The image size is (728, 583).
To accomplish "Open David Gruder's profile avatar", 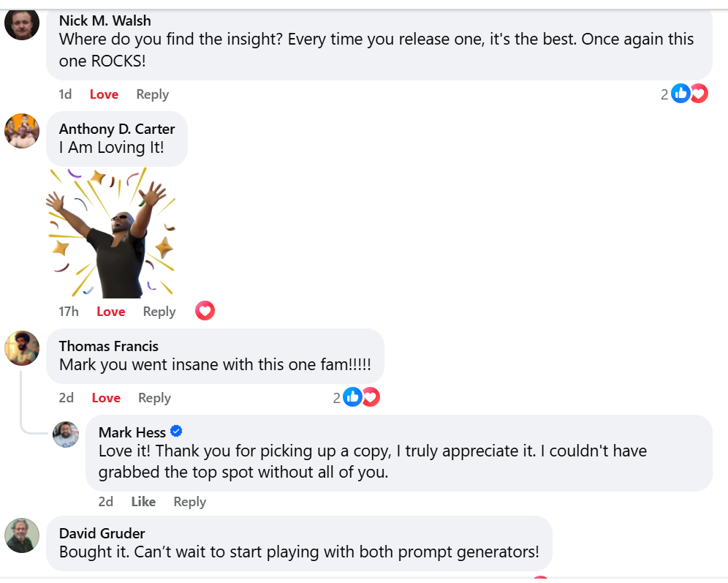I will coord(22,535).
